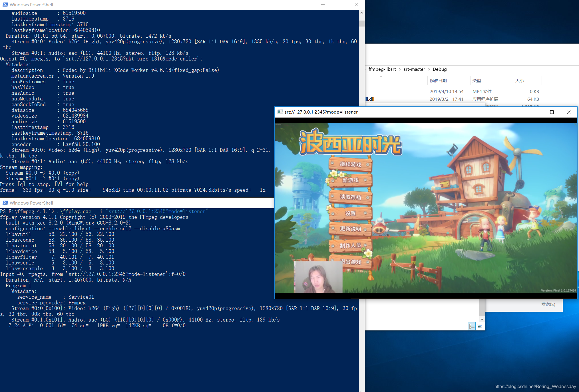Image resolution: width=579 pixels, height=392 pixels.
Task: Click the Output #0 mpegts srt line
Action: click(x=101, y=59)
